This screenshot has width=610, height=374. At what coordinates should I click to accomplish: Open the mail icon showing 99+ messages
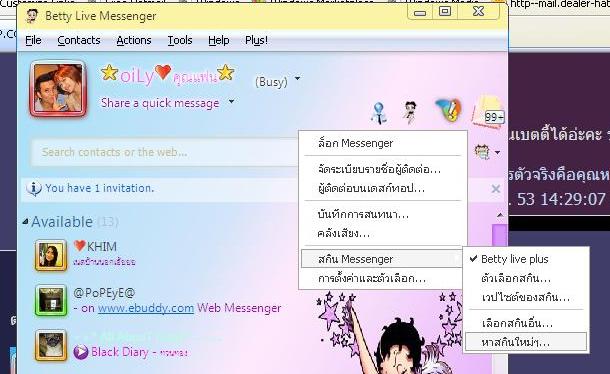click(489, 112)
